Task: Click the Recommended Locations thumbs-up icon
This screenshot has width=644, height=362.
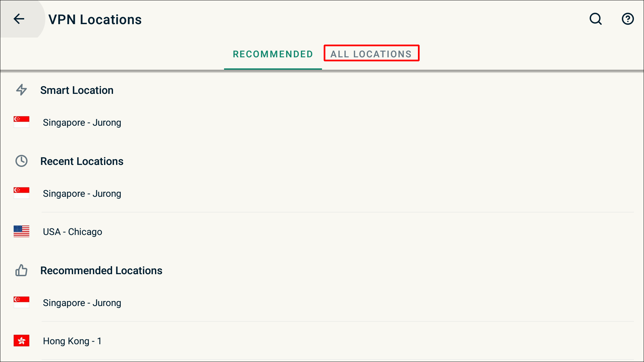Action: 21,270
